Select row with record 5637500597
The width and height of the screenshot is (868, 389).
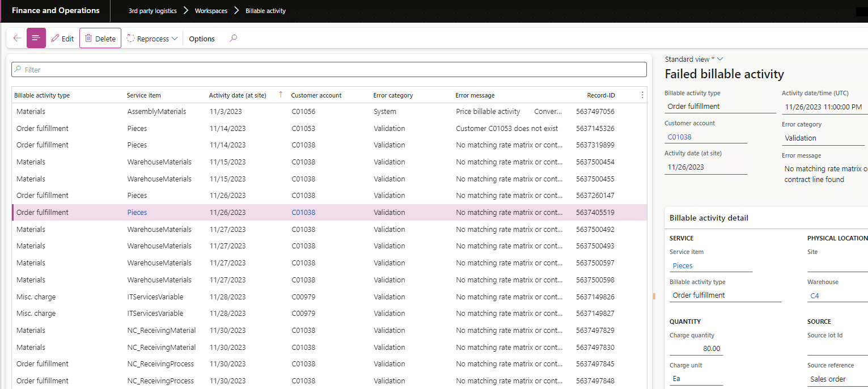[x=329, y=263]
